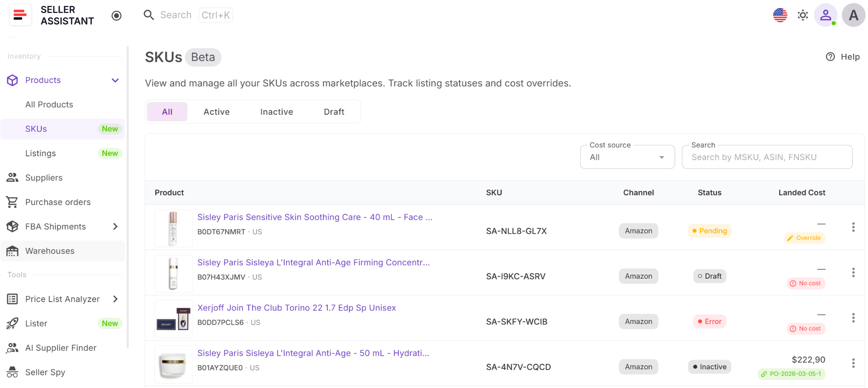Image resolution: width=868 pixels, height=388 pixels.
Task: Click the Landed Cost column header
Action: coord(802,193)
